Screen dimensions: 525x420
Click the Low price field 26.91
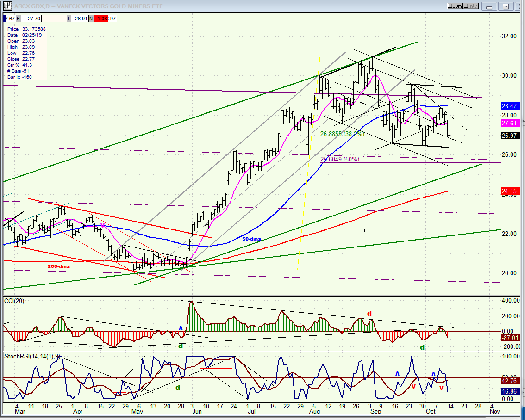[x=81, y=19]
